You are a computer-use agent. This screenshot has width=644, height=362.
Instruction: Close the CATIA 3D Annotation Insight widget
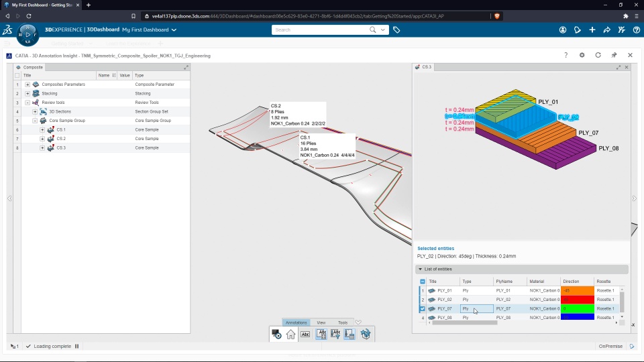coord(630,55)
